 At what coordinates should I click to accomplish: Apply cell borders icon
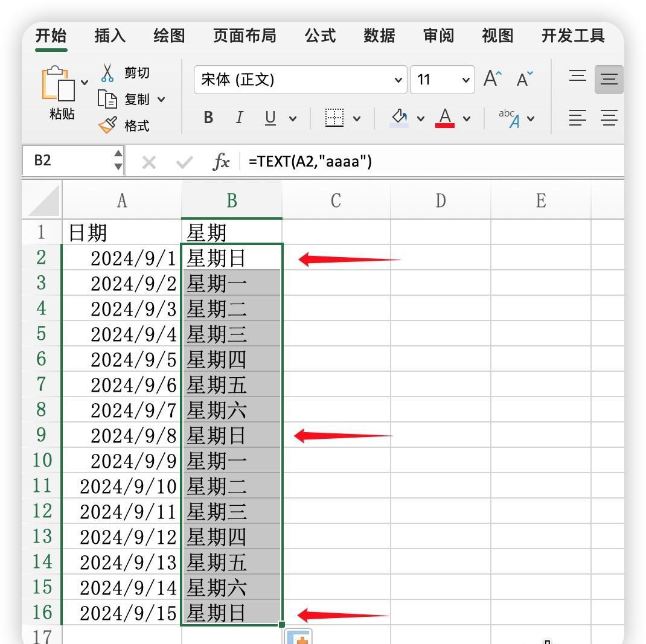pyautogui.click(x=334, y=118)
